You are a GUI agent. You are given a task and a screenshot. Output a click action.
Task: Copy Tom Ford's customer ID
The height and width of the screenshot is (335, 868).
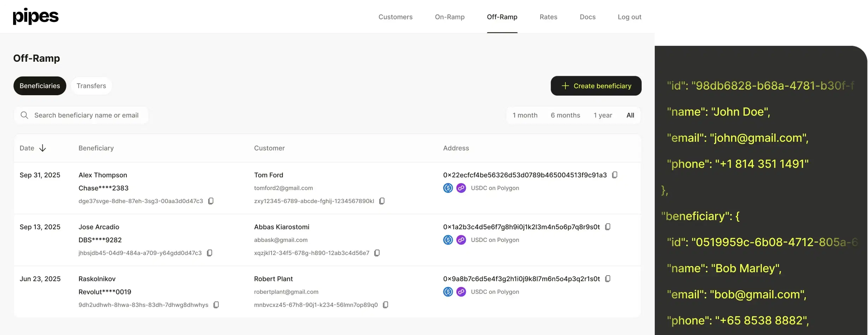point(382,201)
